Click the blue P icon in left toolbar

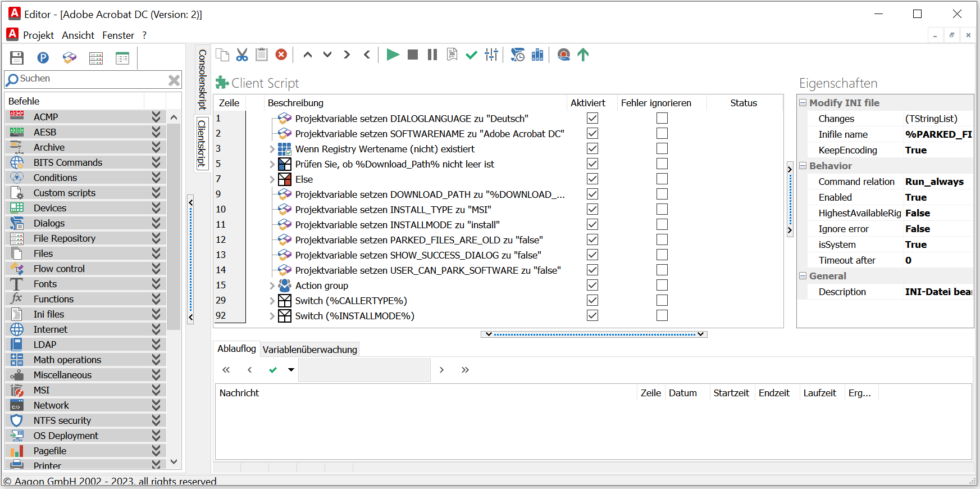(x=43, y=58)
